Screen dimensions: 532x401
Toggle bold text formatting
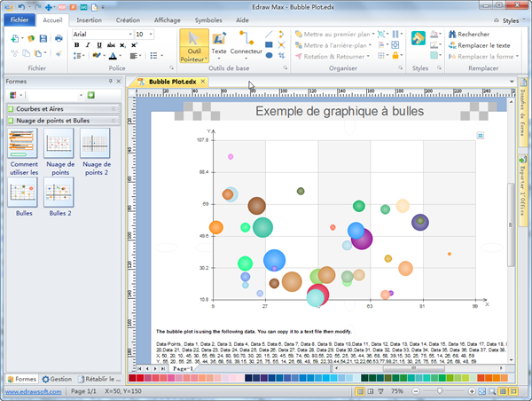pos(76,45)
